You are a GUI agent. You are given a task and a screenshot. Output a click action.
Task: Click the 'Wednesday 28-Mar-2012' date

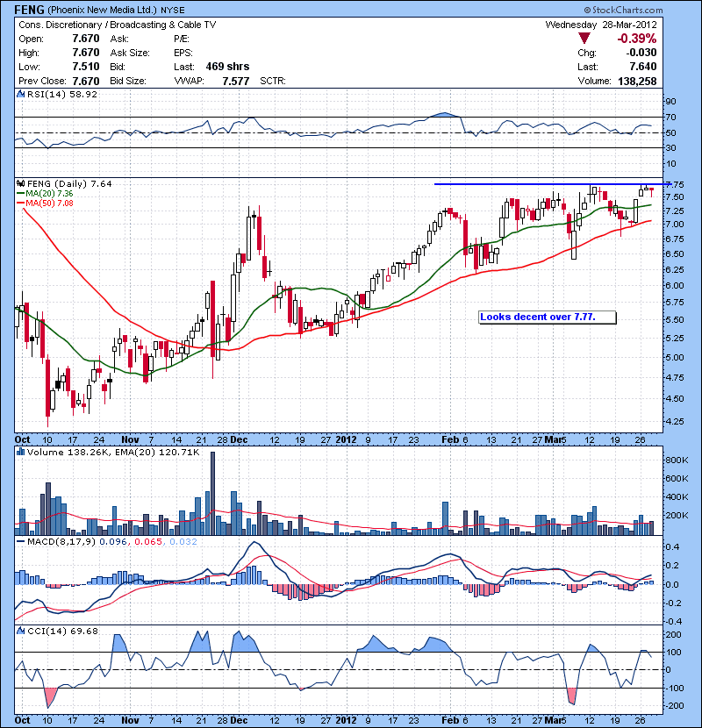point(601,25)
